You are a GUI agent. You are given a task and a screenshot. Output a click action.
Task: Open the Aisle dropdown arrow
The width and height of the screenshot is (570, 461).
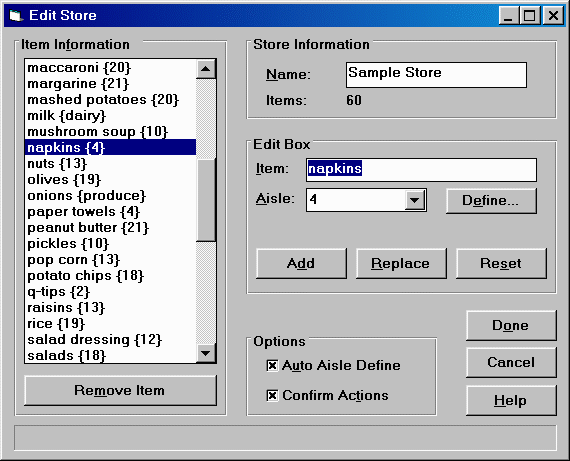click(x=415, y=200)
